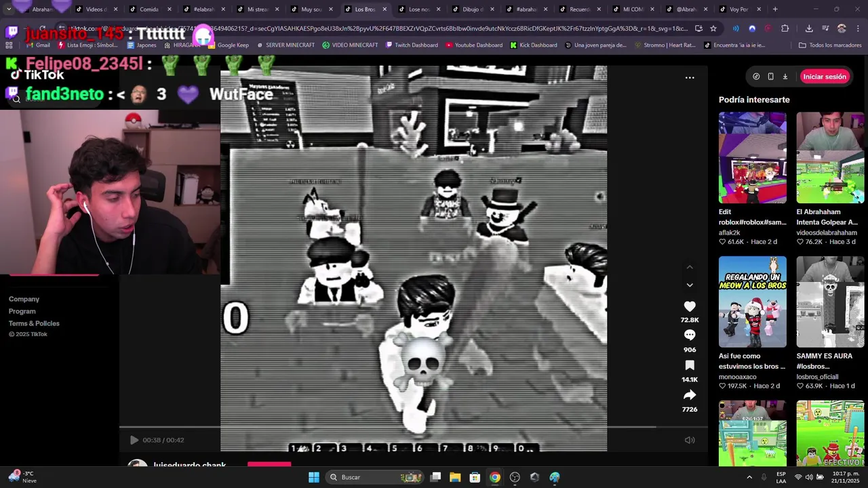Open the Chrome extensions puzzle icon
The height and width of the screenshot is (488, 868).
tap(785, 28)
